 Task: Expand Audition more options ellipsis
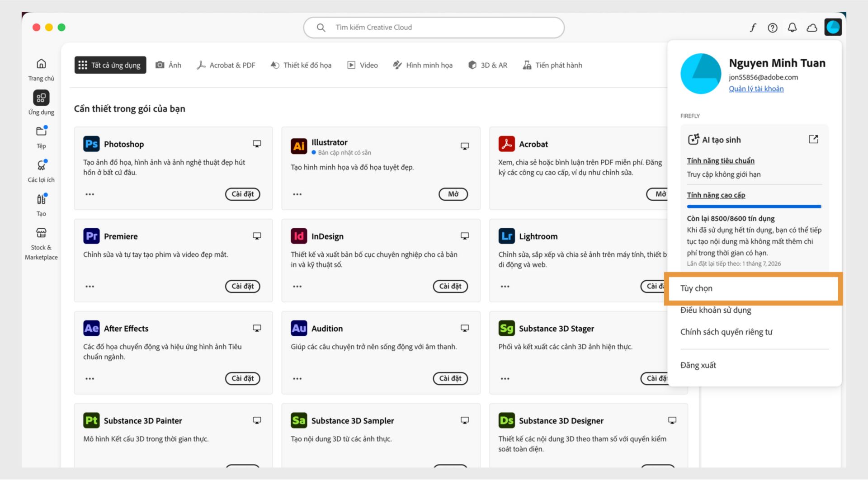coord(297,379)
